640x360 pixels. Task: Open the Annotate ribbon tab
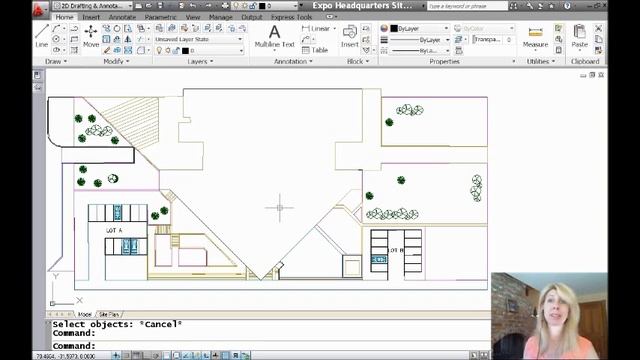[x=122, y=17]
